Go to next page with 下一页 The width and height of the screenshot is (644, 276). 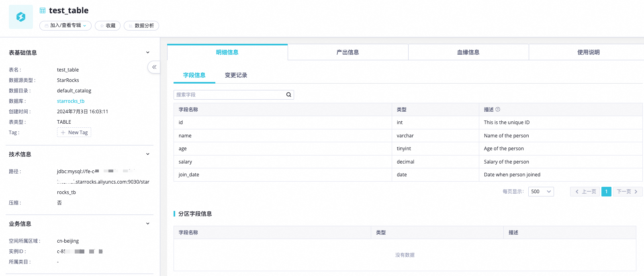628,192
